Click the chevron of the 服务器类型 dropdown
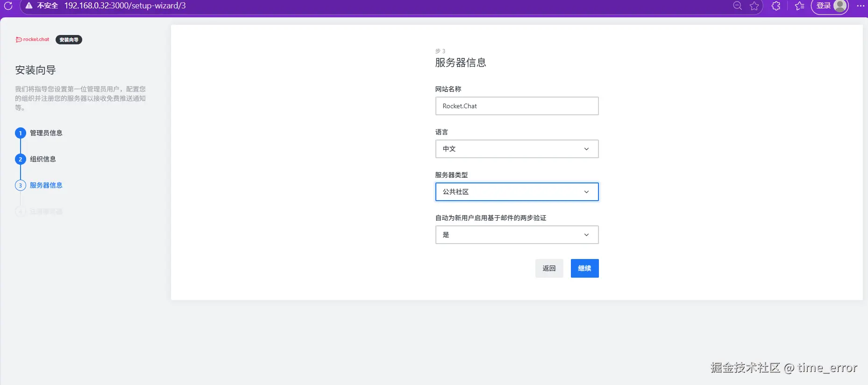868x385 pixels. (586, 192)
